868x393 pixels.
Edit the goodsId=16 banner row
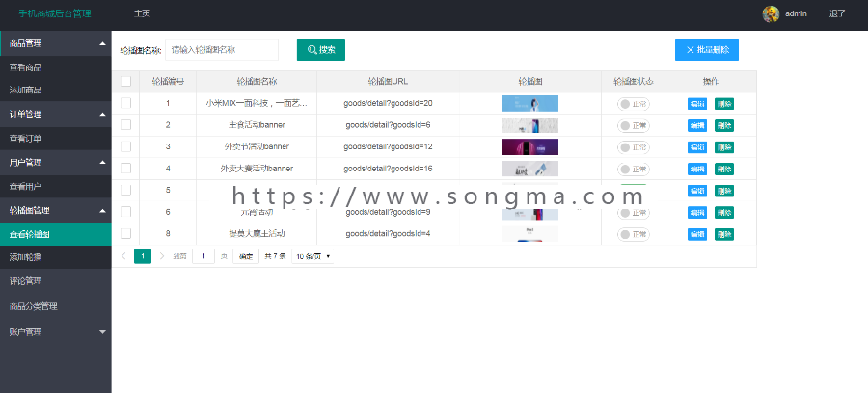click(x=697, y=170)
